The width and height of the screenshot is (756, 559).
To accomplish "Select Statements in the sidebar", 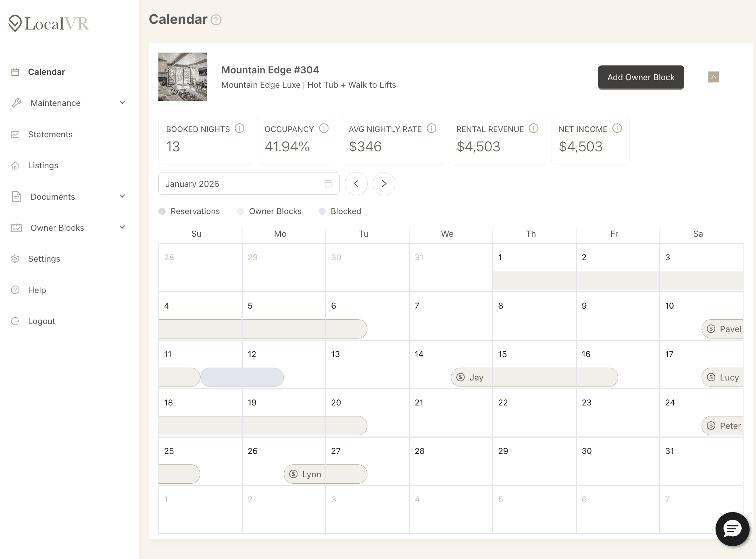I will point(50,134).
